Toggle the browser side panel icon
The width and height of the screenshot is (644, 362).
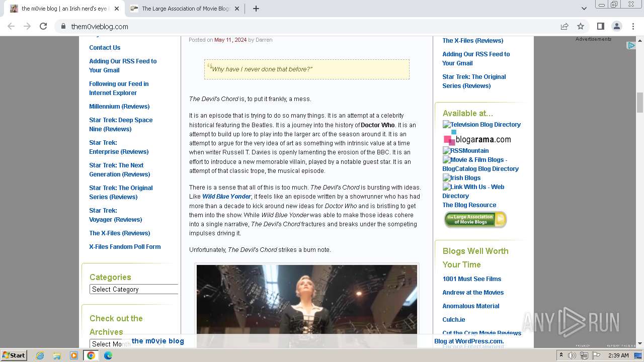(601, 26)
